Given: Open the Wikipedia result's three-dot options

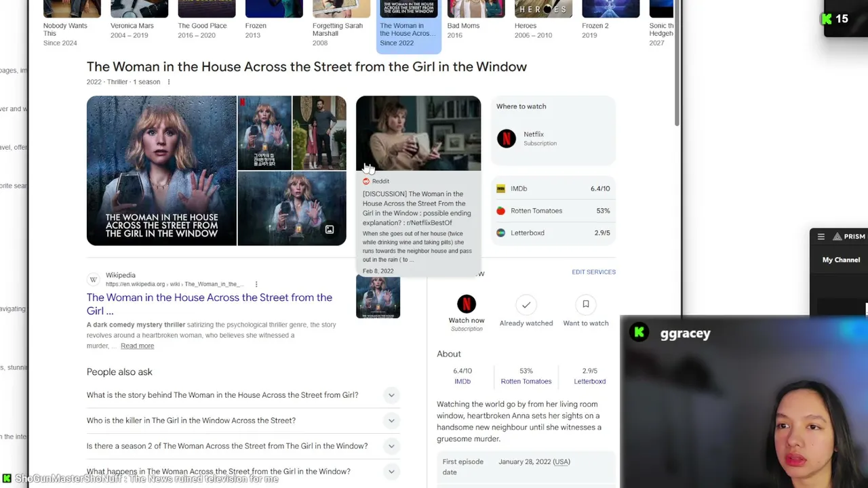Looking at the screenshot, I should tap(256, 284).
